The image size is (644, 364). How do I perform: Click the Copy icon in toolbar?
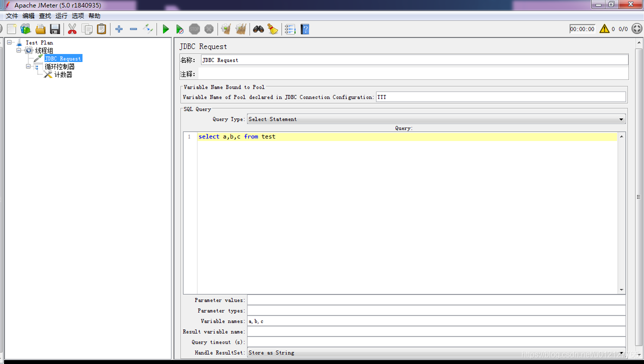[87, 29]
